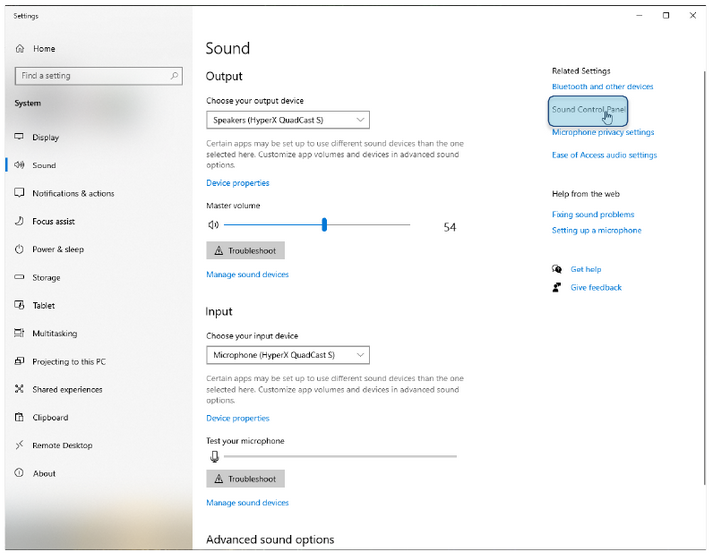Click the master volume slider handle
The width and height of the screenshot is (713, 554).
[x=324, y=225]
